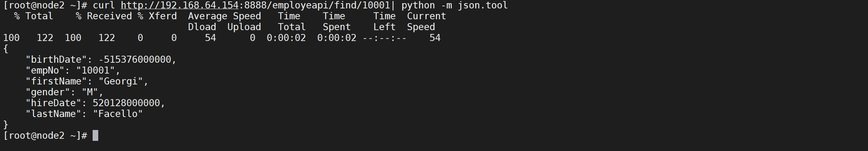The image size is (868, 151).
Task: Click the opening curly brace of the JSON
Action: (x=6, y=49)
